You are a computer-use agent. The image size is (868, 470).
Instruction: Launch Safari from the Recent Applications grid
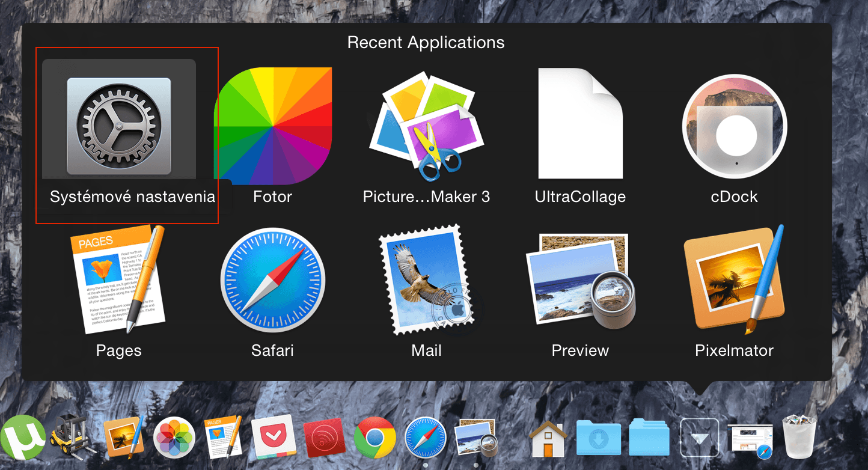pyautogui.click(x=273, y=281)
